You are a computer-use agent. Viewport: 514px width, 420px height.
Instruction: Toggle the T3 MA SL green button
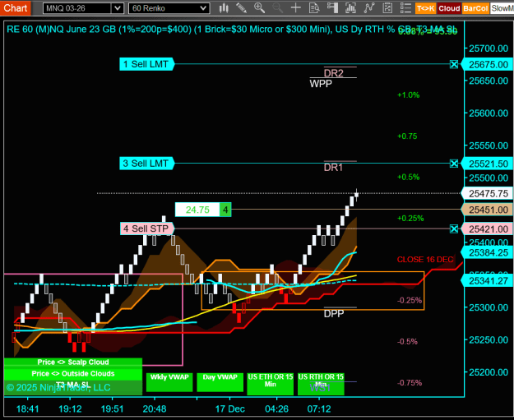73,387
